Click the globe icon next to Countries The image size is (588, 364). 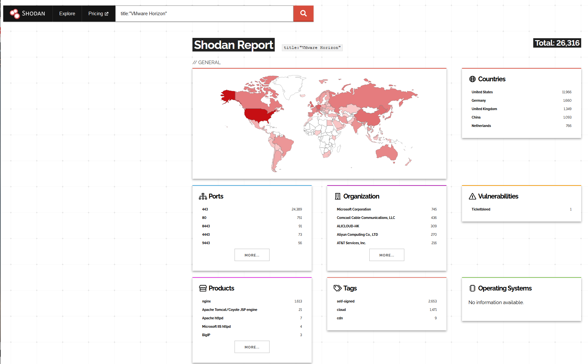coord(473,79)
